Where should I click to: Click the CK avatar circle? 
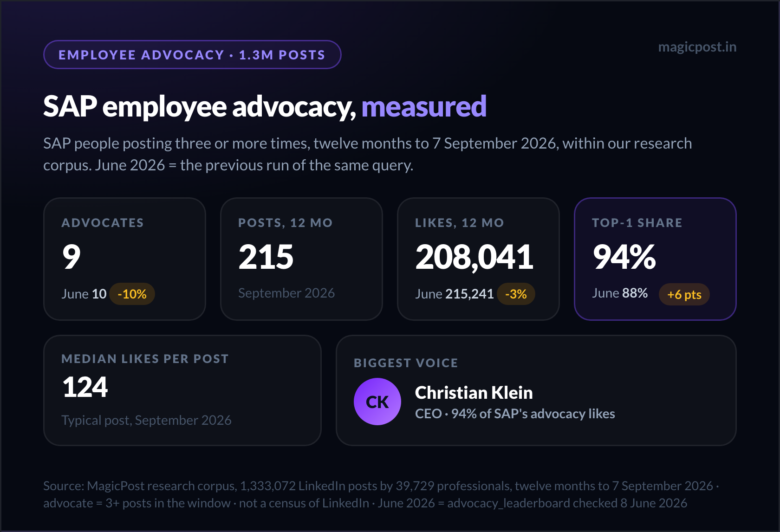pos(377,402)
